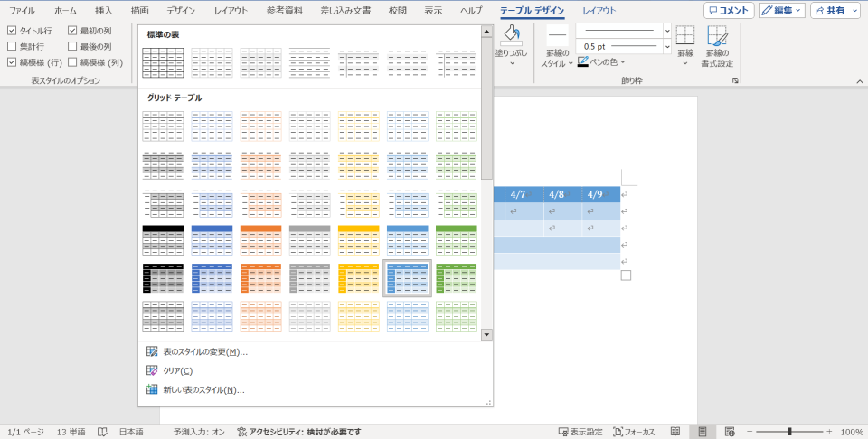
Task: Click the 塗りつぶし shading paint bucket icon
Action: [512, 36]
